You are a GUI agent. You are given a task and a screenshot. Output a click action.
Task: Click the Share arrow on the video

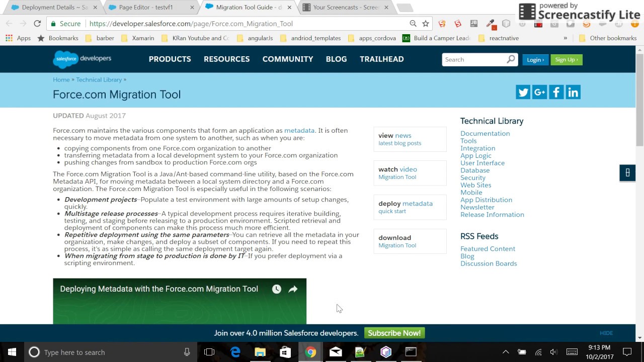293,289
